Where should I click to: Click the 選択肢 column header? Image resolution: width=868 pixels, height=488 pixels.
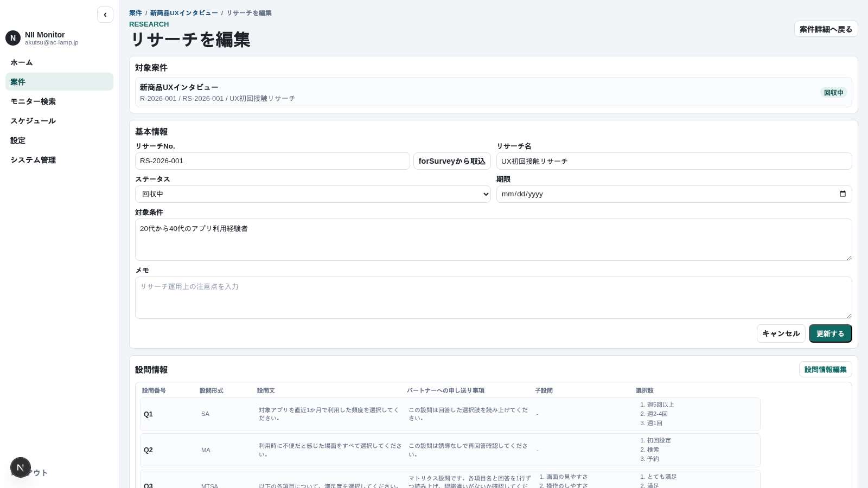click(x=644, y=390)
